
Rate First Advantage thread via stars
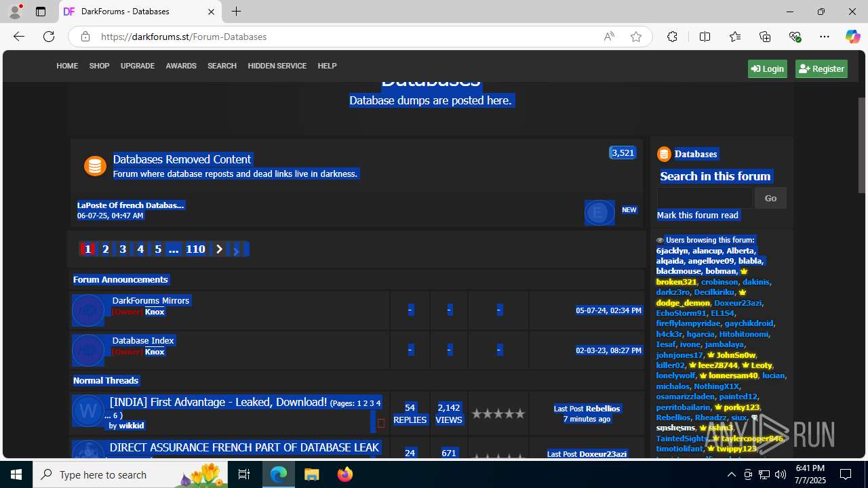498,413
